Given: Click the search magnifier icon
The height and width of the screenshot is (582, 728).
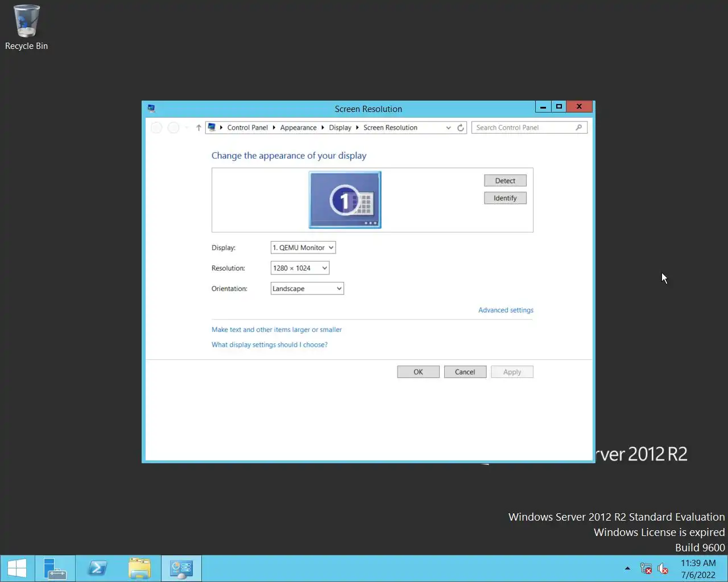Looking at the screenshot, I should [x=579, y=127].
